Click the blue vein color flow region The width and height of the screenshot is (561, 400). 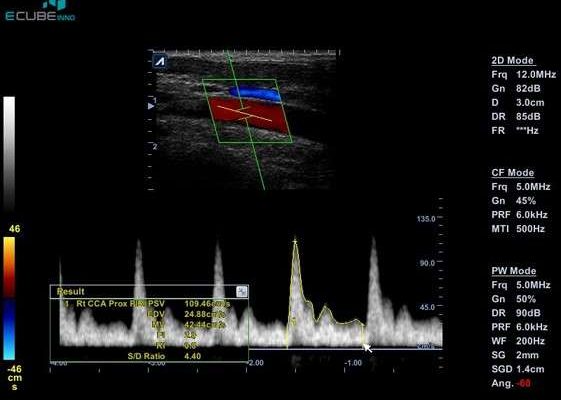(255, 94)
